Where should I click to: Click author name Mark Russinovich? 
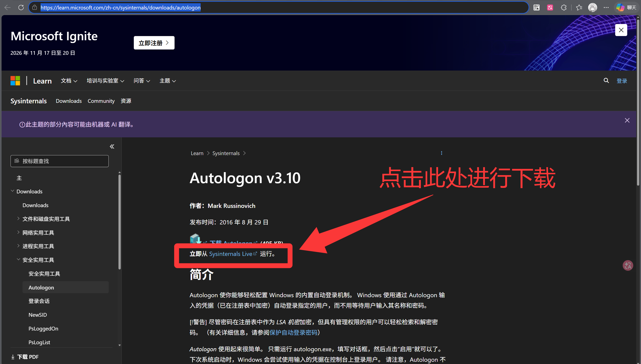coord(231,206)
